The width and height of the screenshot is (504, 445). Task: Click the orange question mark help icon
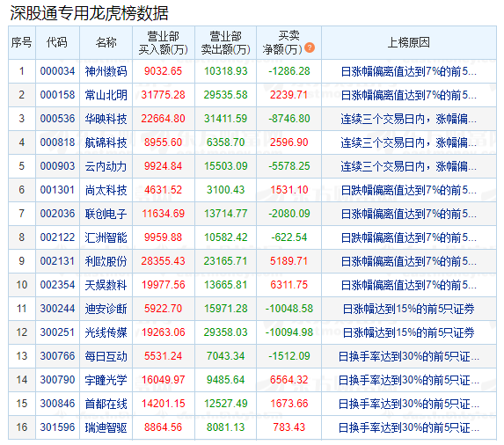pyautogui.click(x=310, y=47)
